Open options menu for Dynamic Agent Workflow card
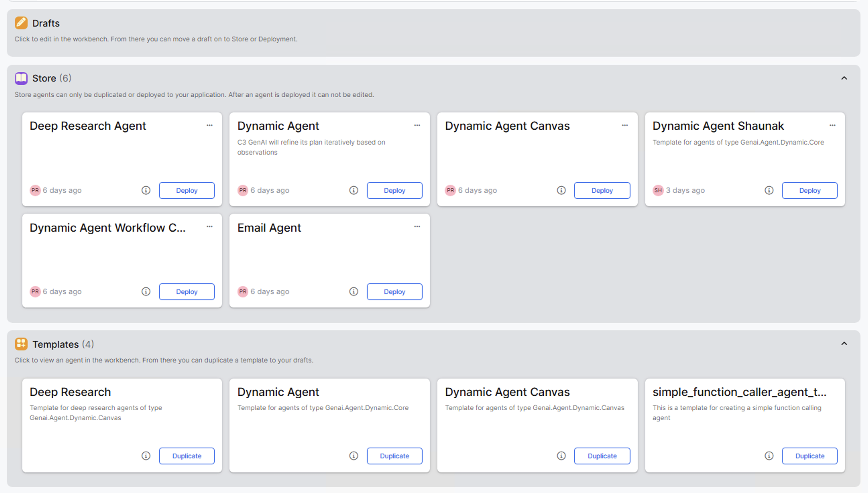This screenshot has width=868, height=493. point(210,226)
